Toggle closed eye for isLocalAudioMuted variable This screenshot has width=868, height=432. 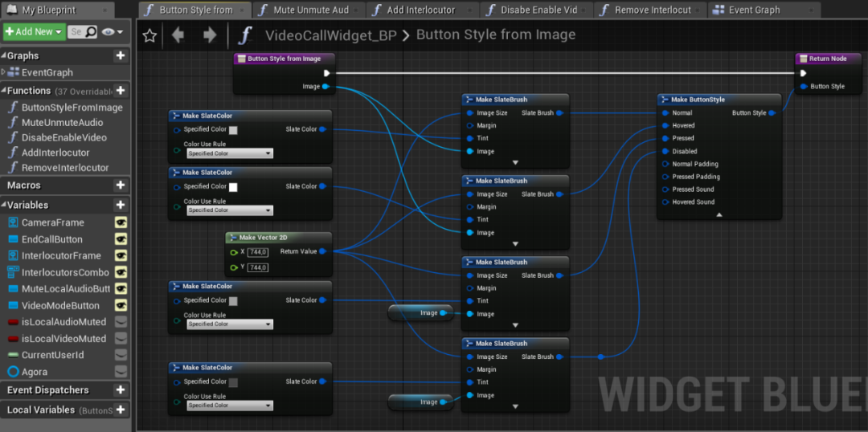(x=121, y=322)
